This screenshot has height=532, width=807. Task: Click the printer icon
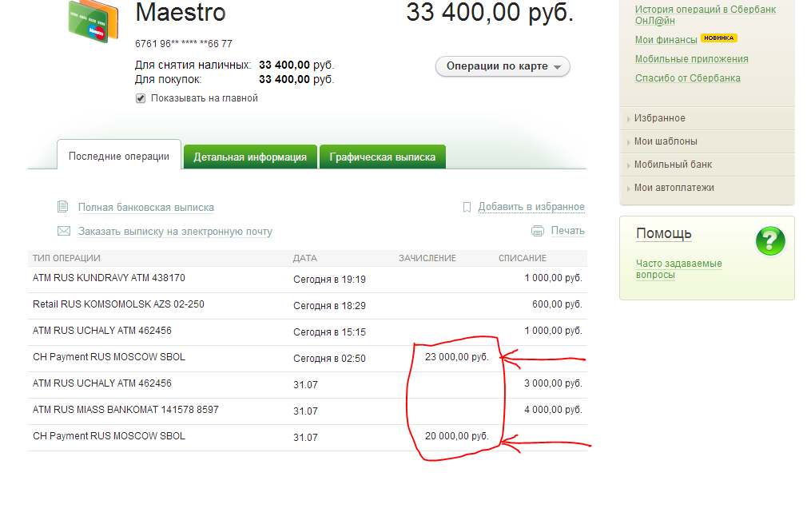538,231
